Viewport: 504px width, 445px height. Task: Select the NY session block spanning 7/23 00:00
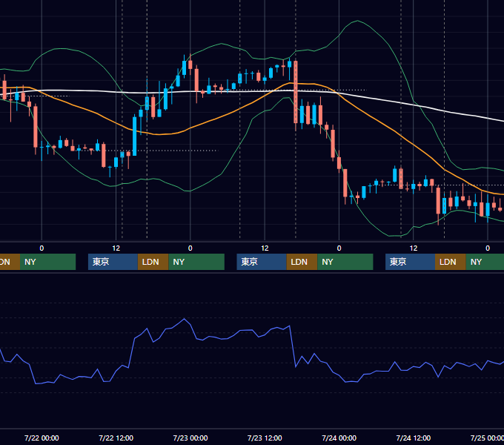[x=196, y=262]
